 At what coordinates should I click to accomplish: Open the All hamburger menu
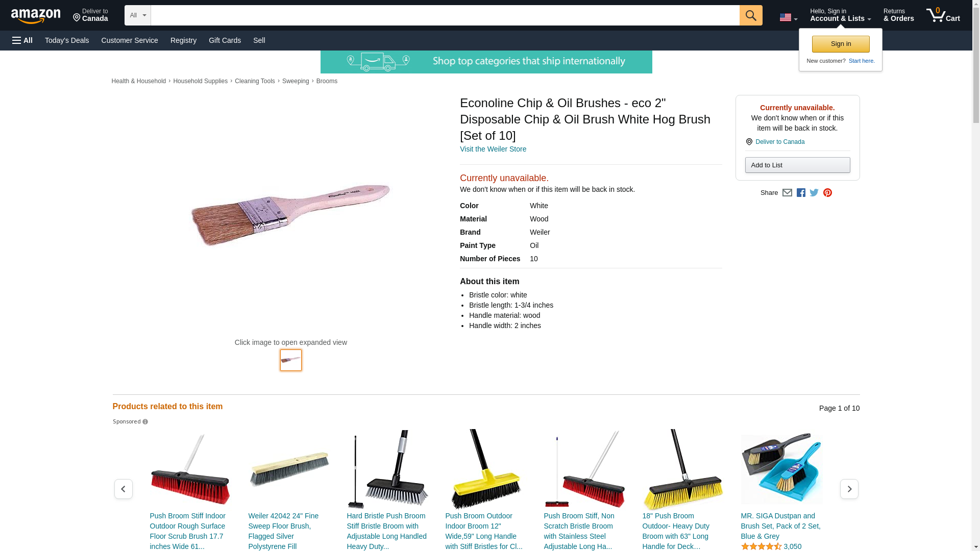tap(22, 40)
